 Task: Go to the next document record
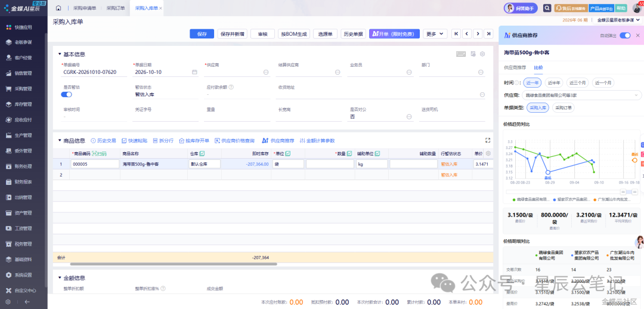pyautogui.click(x=477, y=33)
